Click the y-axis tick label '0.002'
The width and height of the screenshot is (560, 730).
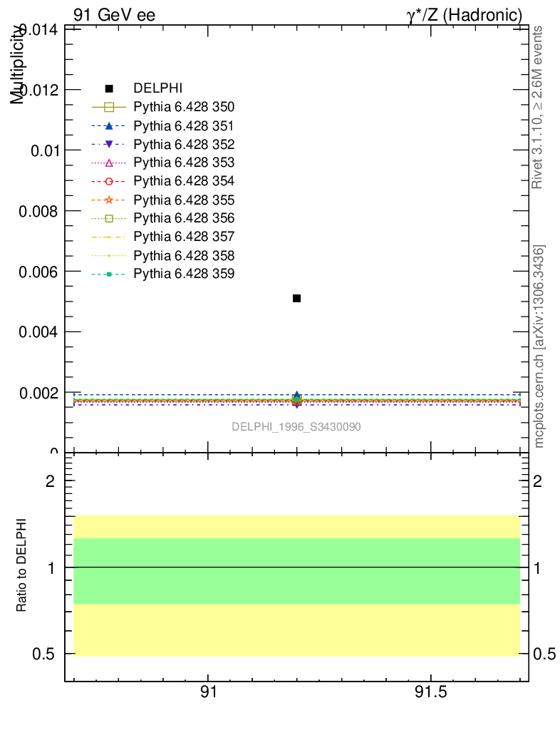point(38,394)
